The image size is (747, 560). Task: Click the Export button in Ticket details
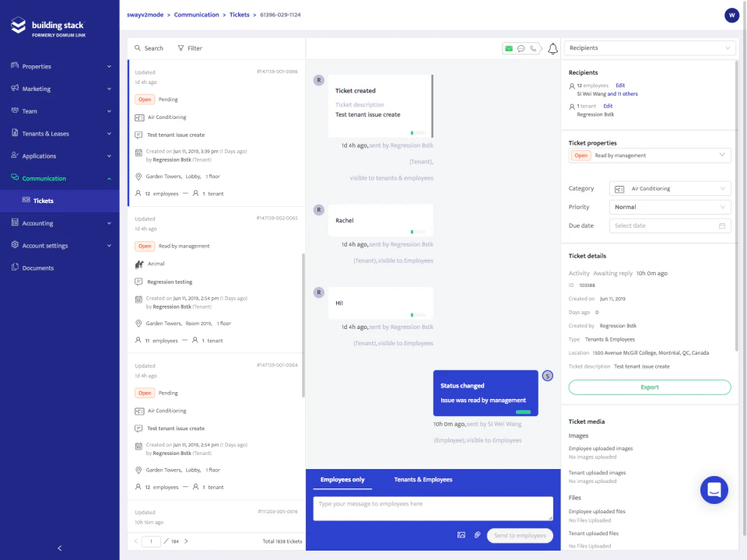tap(650, 387)
